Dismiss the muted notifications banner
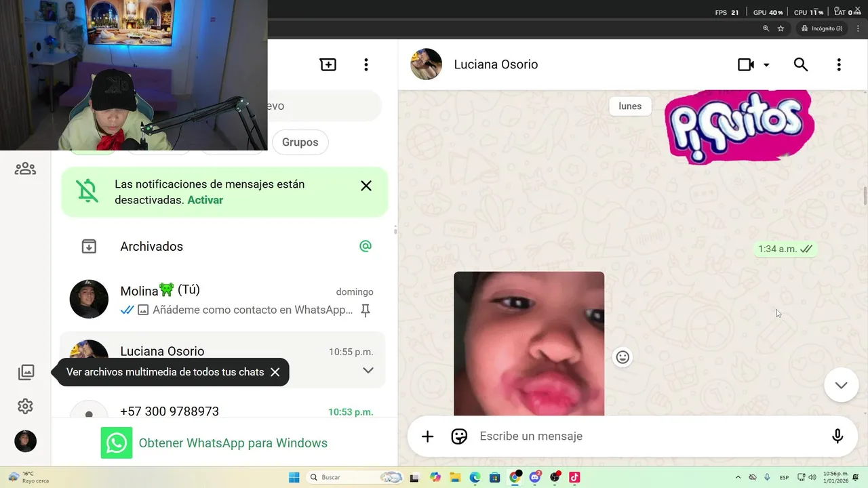The width and height of the screenshot is (868, 488). [x=366, y=186]
